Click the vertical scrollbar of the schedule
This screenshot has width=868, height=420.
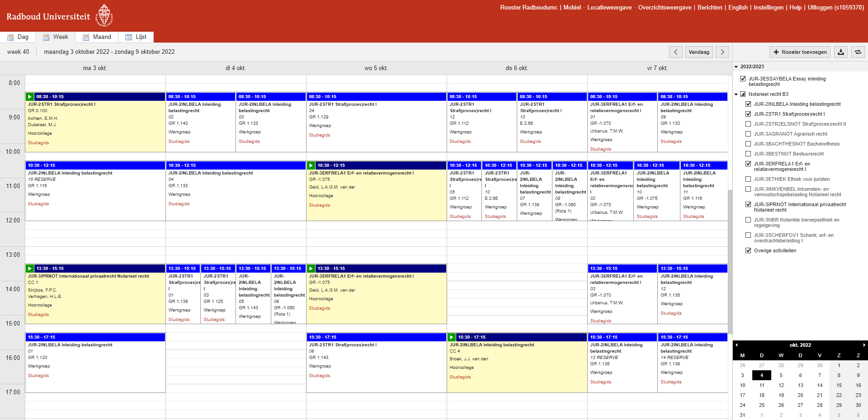tap(730, 262)
